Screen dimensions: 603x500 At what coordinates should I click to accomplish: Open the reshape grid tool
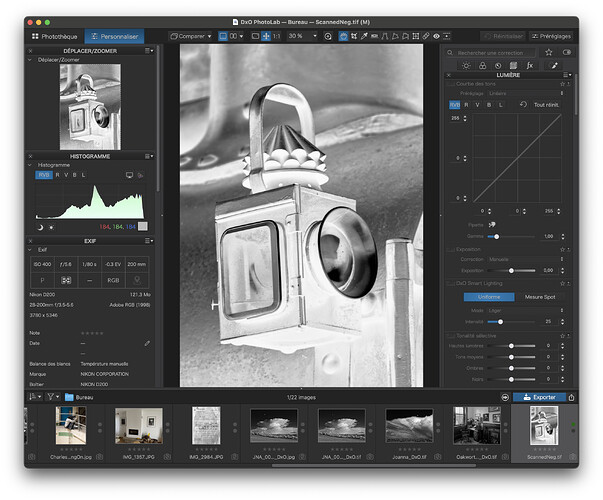click(416, 36)
